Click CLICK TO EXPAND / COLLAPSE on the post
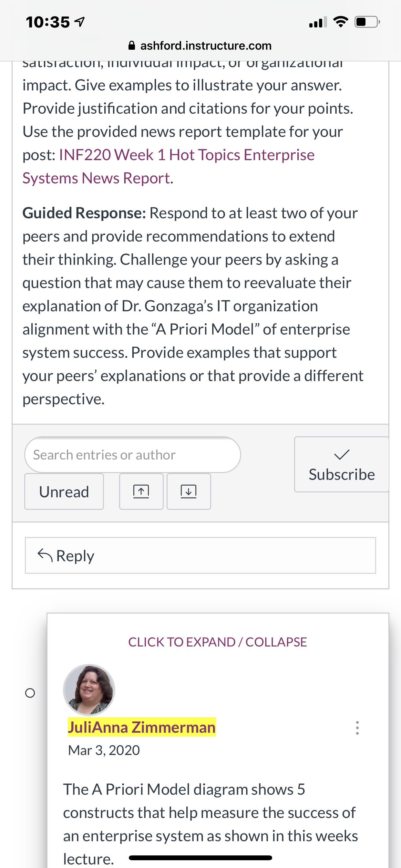This screenshot has height=868, width=401. [x=217, y=642]
